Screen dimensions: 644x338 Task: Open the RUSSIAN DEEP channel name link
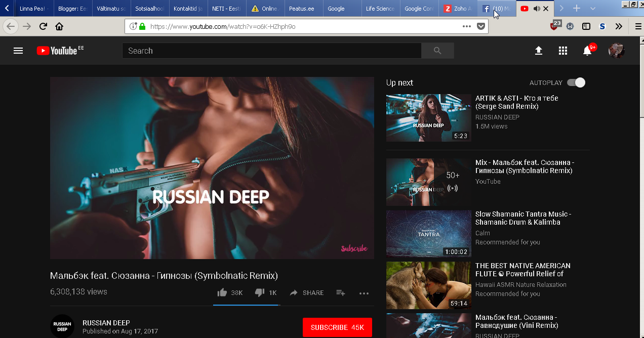106,323
